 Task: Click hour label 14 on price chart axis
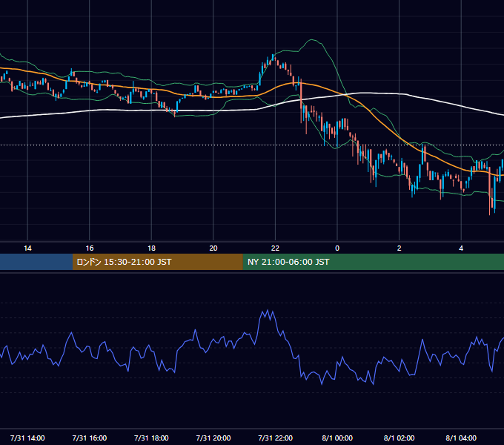click(x=27, y=248)
